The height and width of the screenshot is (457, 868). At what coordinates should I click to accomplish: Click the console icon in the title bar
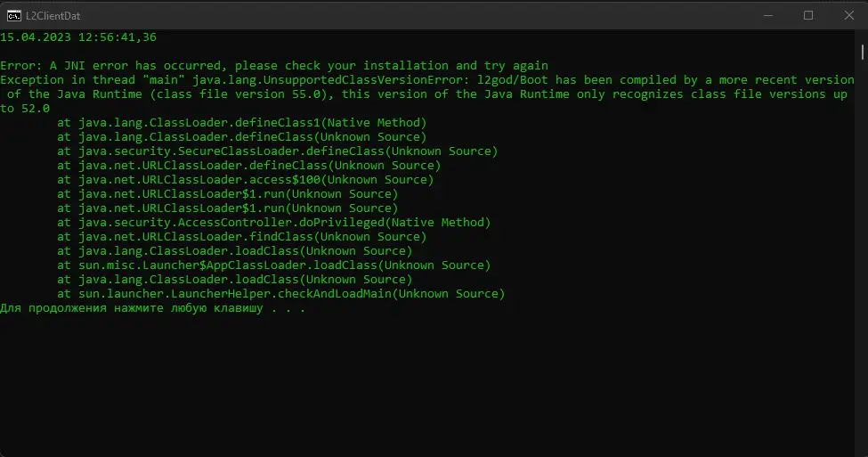15,15
